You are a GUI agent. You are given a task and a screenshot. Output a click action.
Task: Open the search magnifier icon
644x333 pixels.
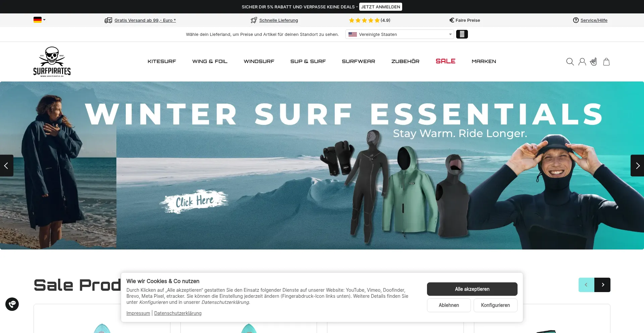pyautogui.click(x=570, y=62)
